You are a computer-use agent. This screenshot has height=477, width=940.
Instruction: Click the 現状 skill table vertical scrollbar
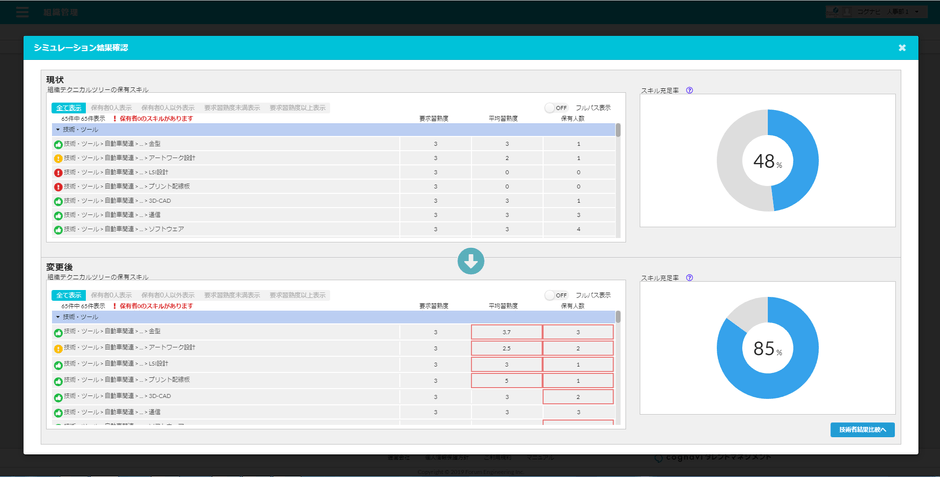(x=618, y=131)
